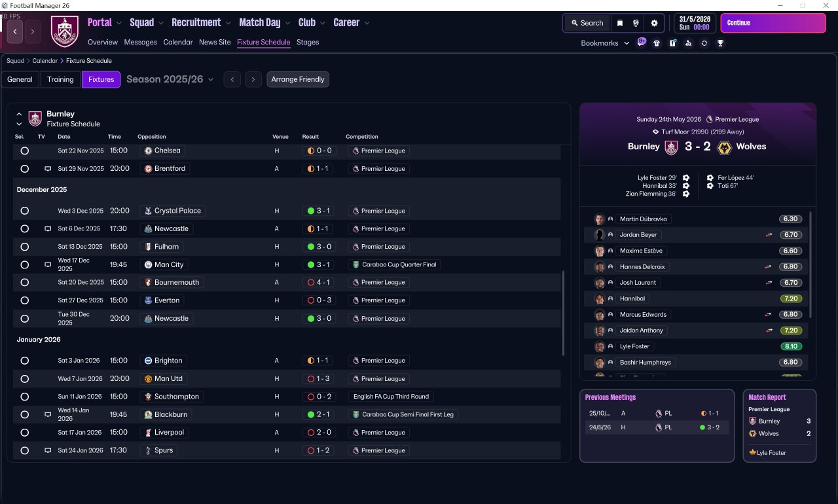Go forward using the header forward arrow
Image resolution: width=838 pixels, height=504 pixels.
[33, 31]
